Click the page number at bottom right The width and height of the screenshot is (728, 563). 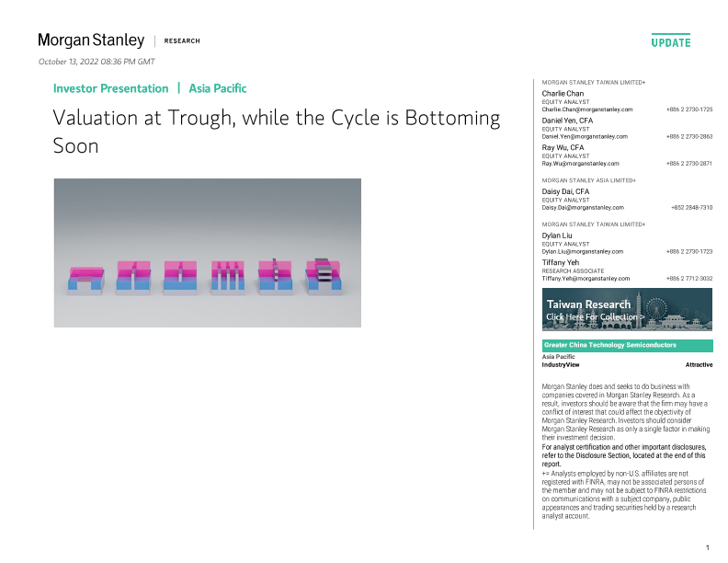tap(707, 548)
